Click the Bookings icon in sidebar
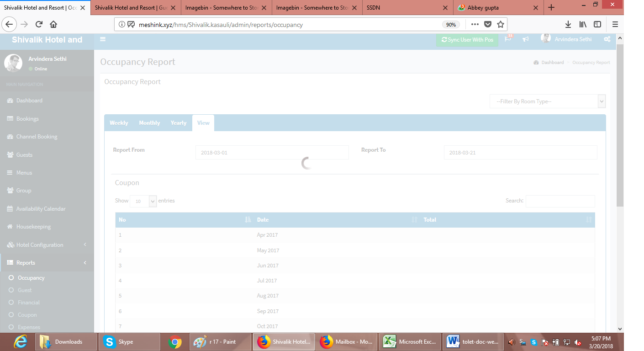The image size is (644, 351). click(x=10, y=119)
